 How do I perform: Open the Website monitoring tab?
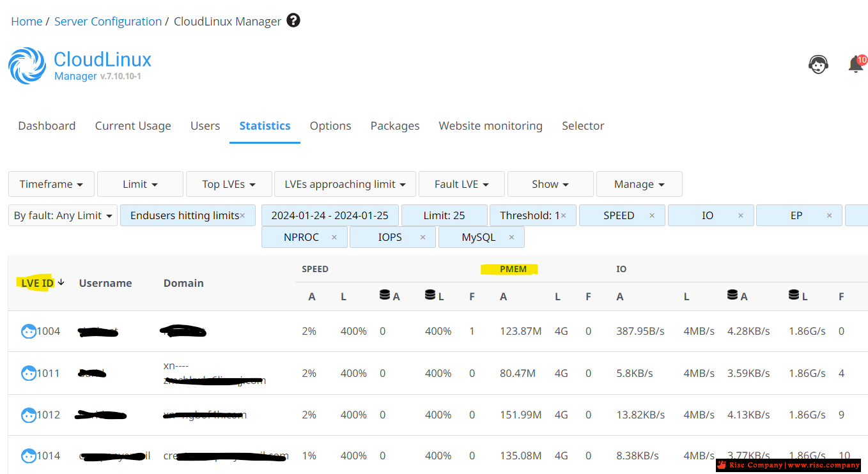tap(490, 126)
